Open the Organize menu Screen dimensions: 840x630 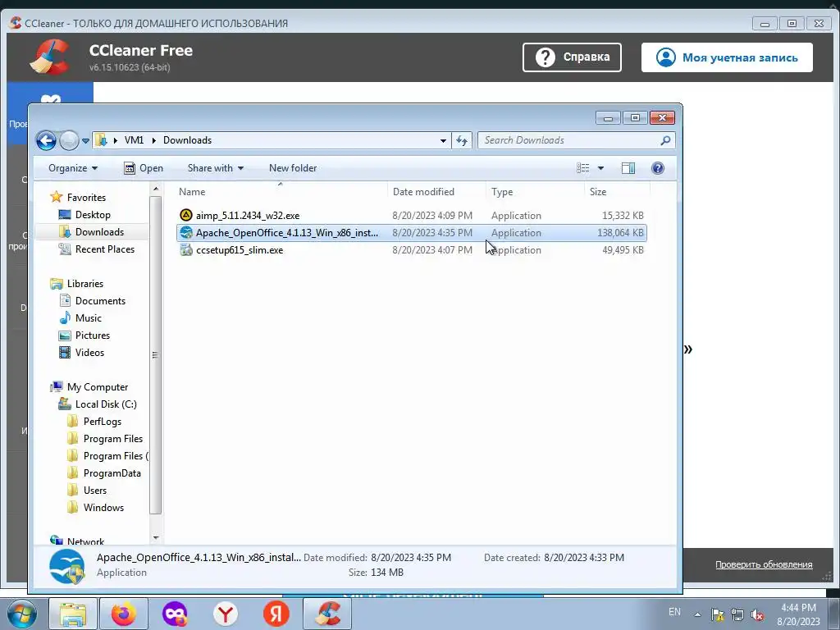pos(73,168)
